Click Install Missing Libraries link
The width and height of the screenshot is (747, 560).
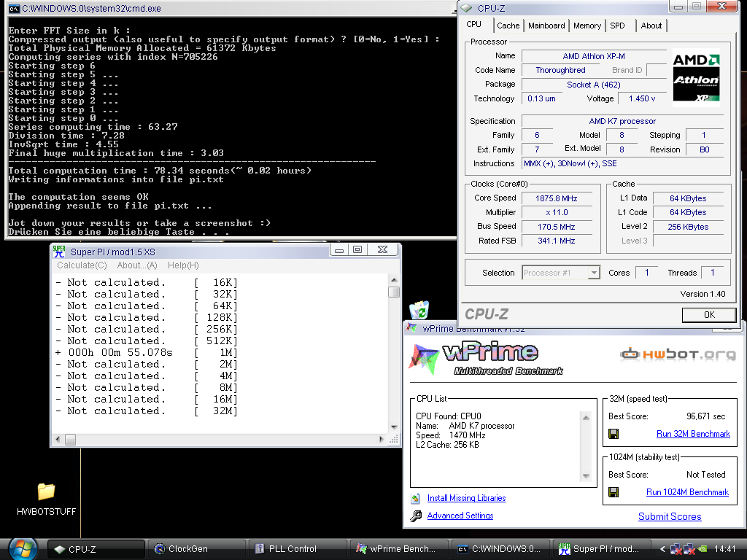pyautogui.click(x=466, y=498)
